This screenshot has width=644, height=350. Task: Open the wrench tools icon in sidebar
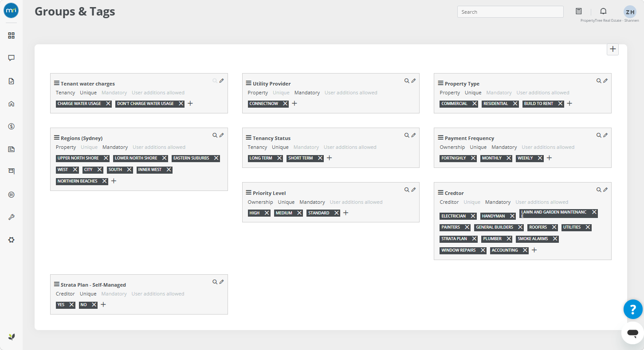pos(12,217)
